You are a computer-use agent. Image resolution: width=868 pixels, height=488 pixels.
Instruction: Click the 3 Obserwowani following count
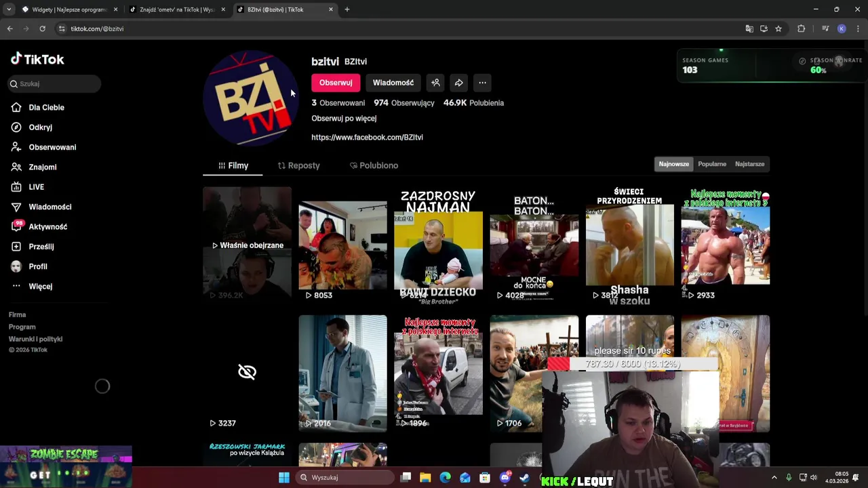(338, 103)
